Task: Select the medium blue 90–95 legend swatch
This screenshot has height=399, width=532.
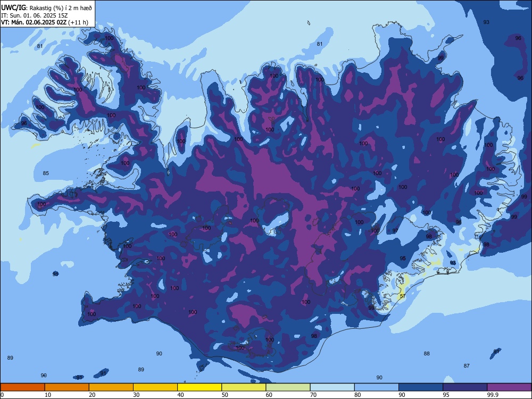Action: 421,387
